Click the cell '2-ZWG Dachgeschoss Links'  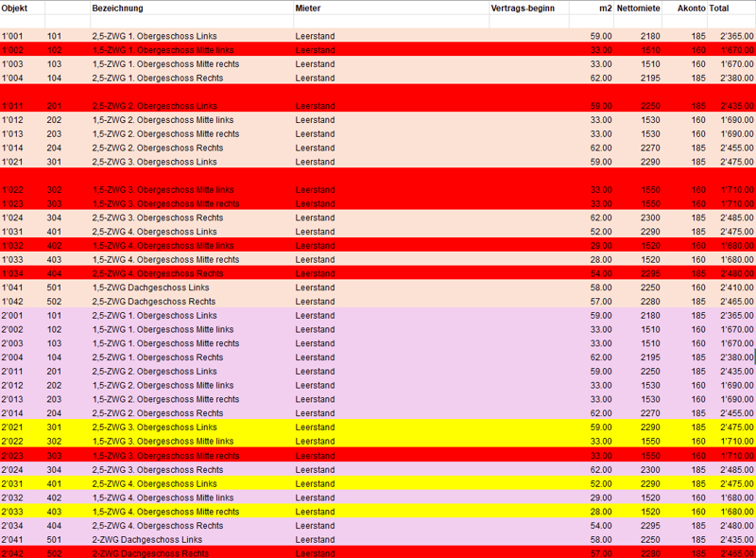pos(147,540)
